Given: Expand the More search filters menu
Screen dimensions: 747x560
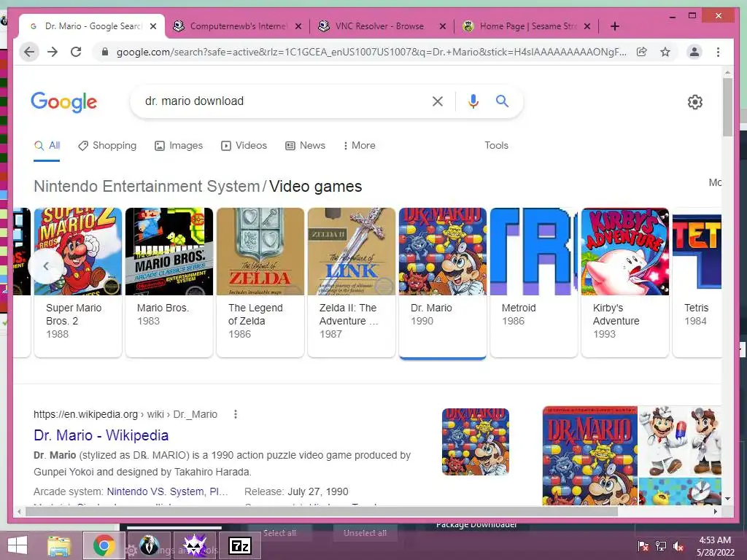Looking at the screenshot, I should 359,146.
